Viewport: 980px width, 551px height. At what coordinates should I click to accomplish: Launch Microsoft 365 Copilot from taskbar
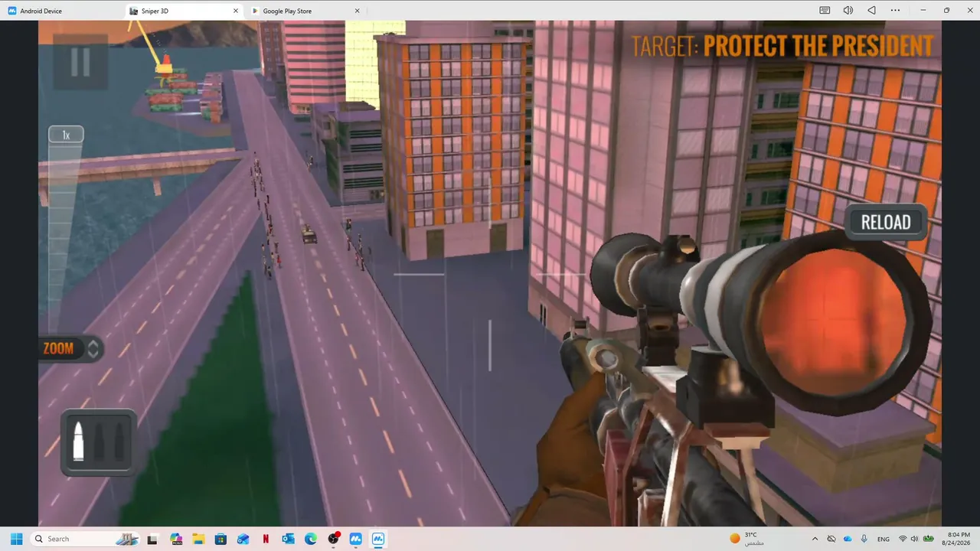coord(176,539)
